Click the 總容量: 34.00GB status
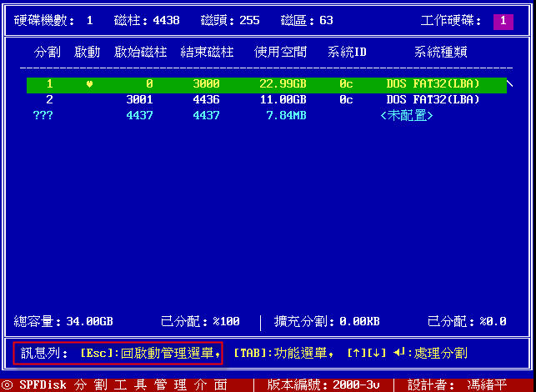 click(x=63, y=322)
